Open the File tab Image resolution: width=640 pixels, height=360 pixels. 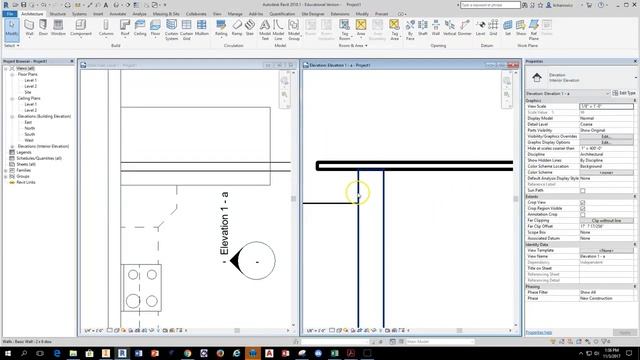coord(10,14)
